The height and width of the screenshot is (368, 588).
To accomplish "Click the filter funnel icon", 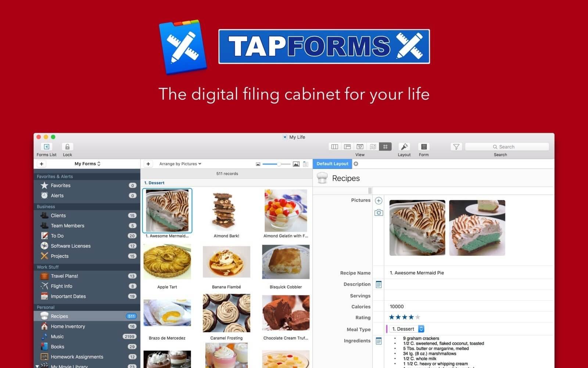I will pyautogui.click(x=456, y=147).
